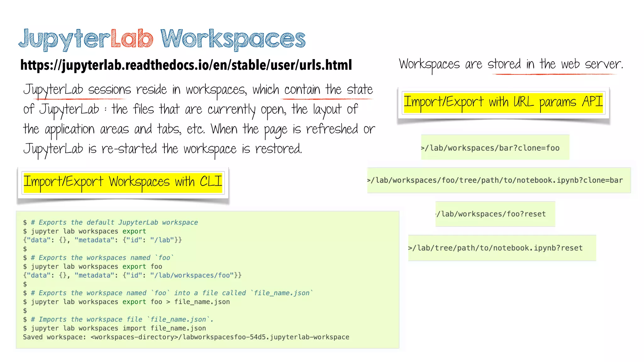
Task: Click the line starting 'the application areas and tabs'
Action: coord(199,129)
